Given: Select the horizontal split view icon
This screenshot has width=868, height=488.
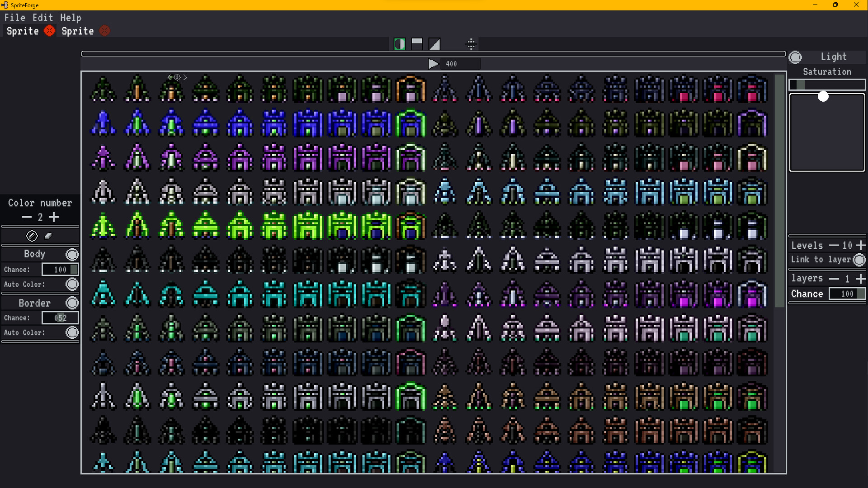Looking at the screenshot, I should pos(416,44).
